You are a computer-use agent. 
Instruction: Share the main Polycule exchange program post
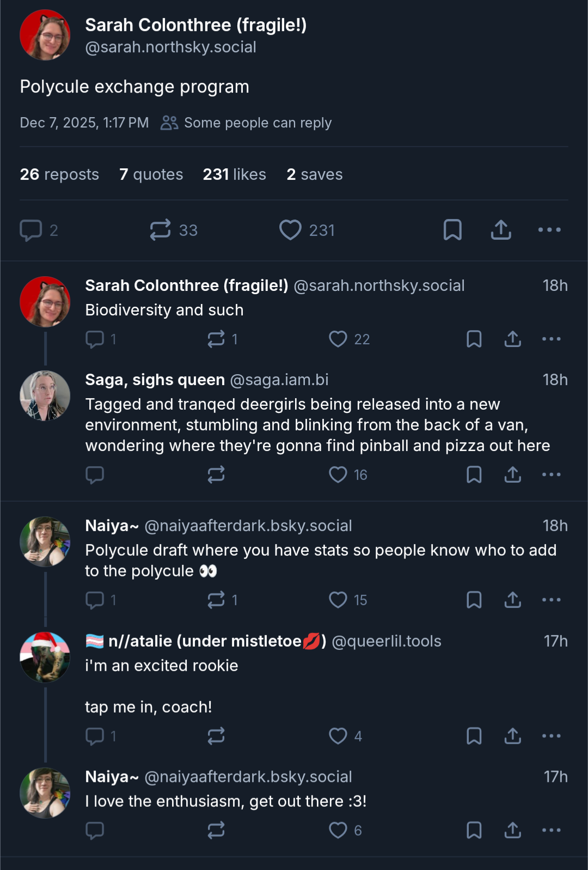(x=501, y=230)
